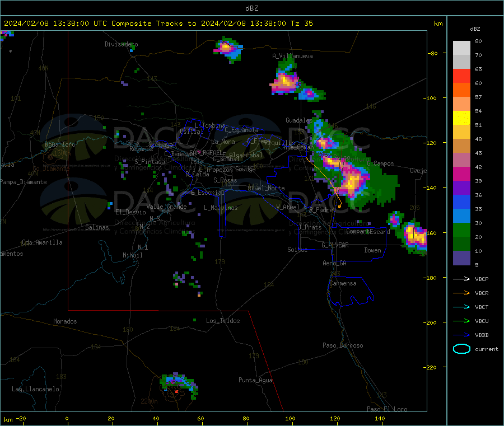This screenshot has height=426, width=504.
Task: Click the 'Cda_Amarilla' map label
Action: click(42, 242)
